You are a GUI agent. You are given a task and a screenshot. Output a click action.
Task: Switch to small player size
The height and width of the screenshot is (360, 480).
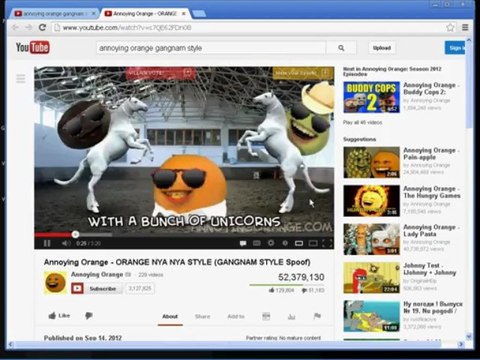(299, 243)
